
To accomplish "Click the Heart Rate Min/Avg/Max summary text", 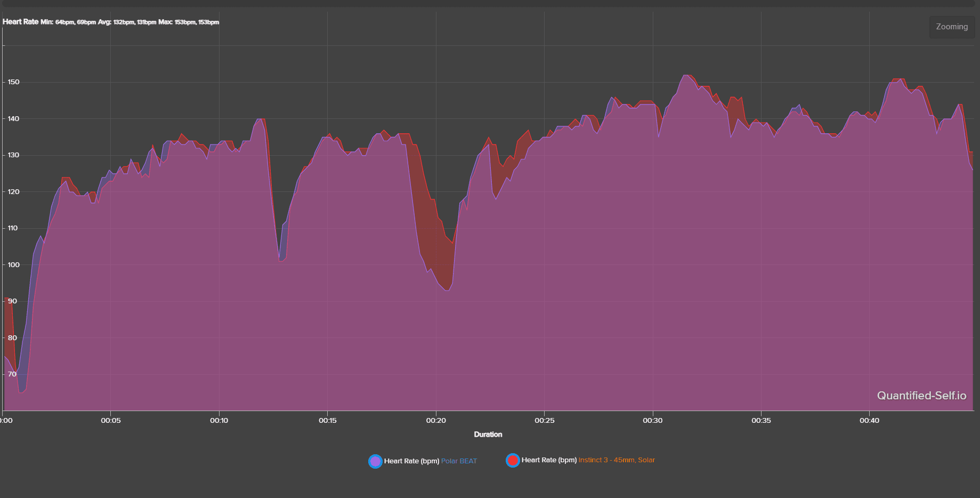I will [x=111, y=22].
